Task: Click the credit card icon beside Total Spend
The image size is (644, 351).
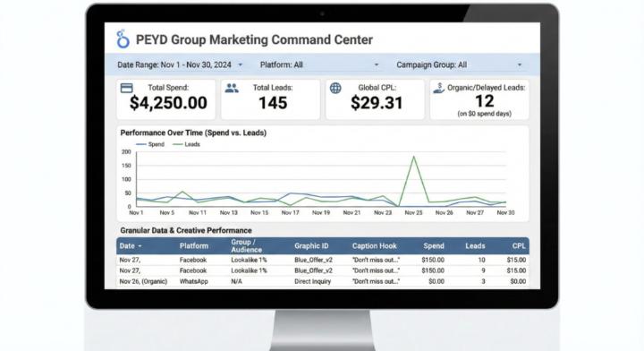Action: 126,88
